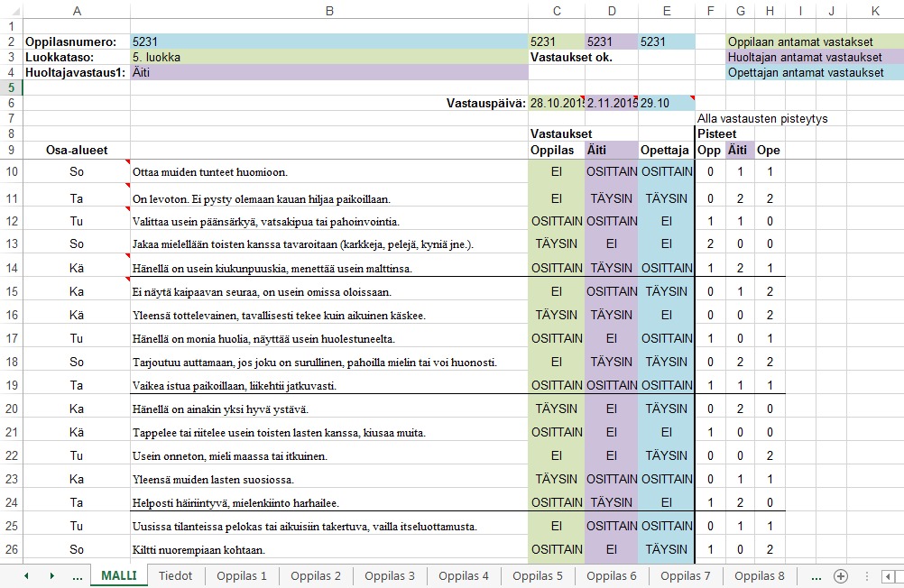Open the Oppilas 1 sheet tab
Viewport: 904px width, 588px height.
(242, 575)
